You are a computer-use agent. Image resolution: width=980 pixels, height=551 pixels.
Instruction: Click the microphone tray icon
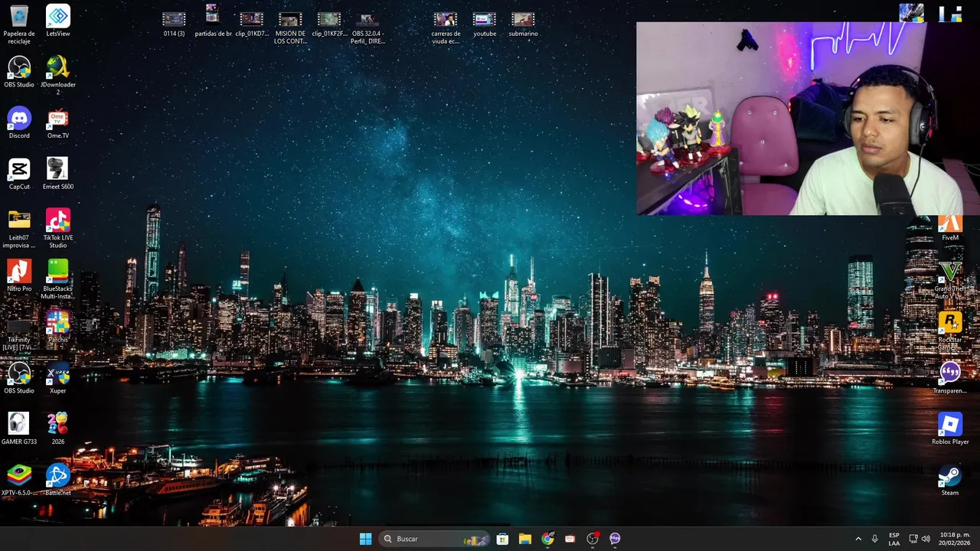click(874, 539)
